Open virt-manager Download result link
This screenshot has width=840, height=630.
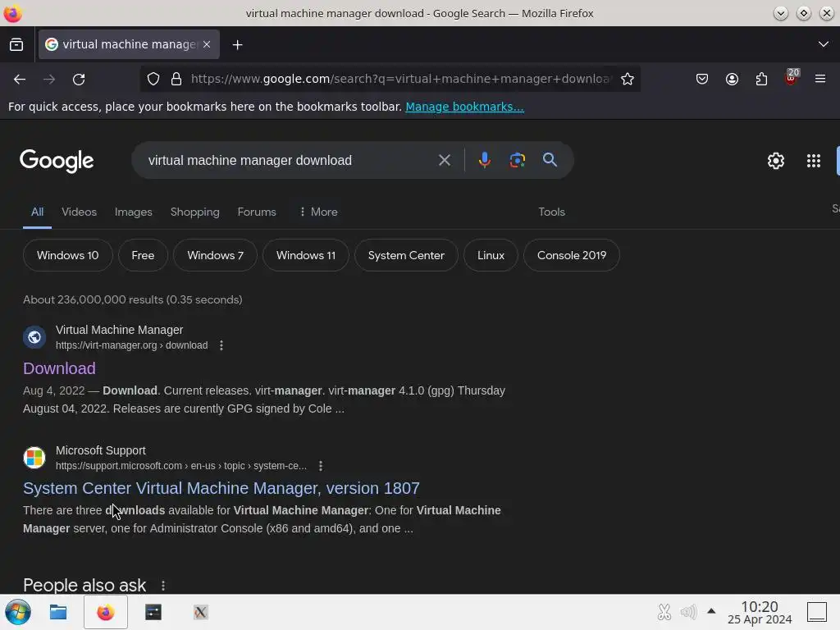[59, 368]
